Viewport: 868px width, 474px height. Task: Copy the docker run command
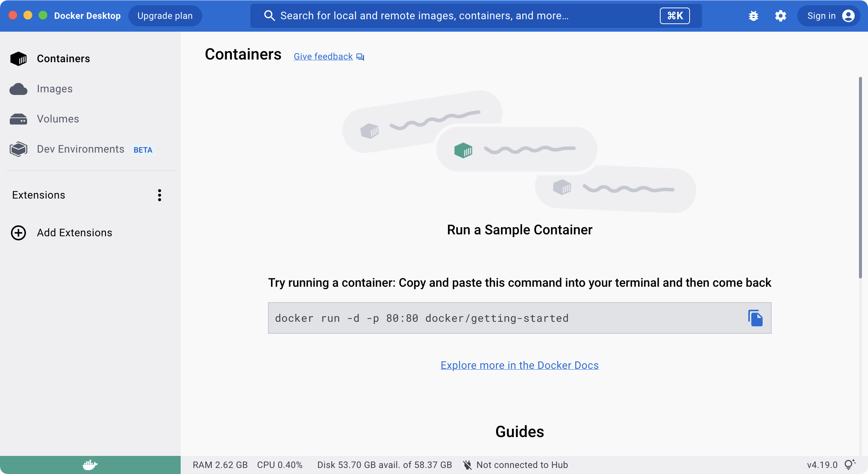[755, 318]
